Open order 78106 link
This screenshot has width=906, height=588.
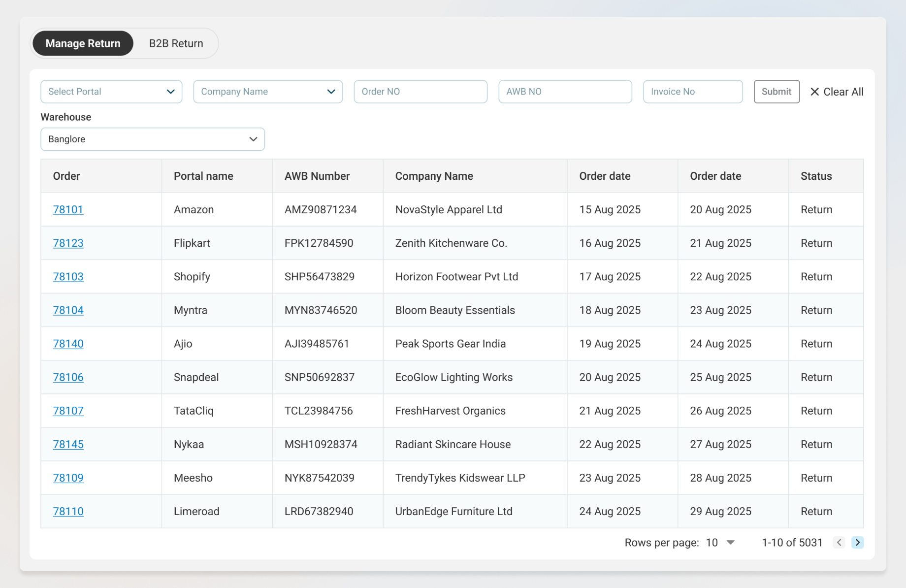[68, 377]
